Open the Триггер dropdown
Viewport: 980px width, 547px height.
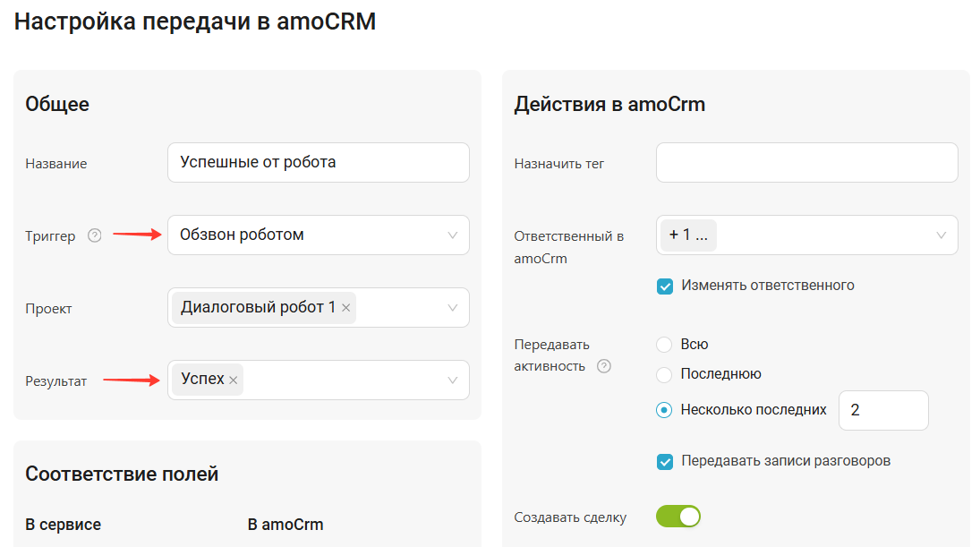pos(318,235)
